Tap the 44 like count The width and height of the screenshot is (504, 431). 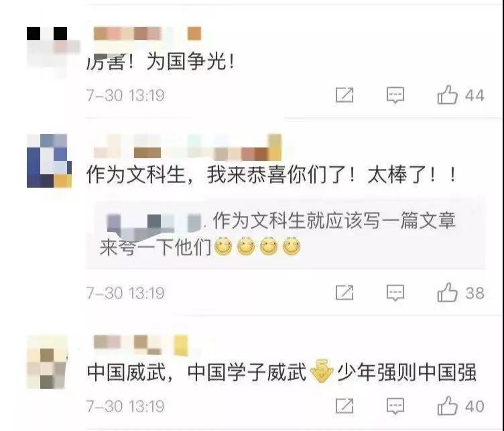pyautogui.click(x=475, y=95)
